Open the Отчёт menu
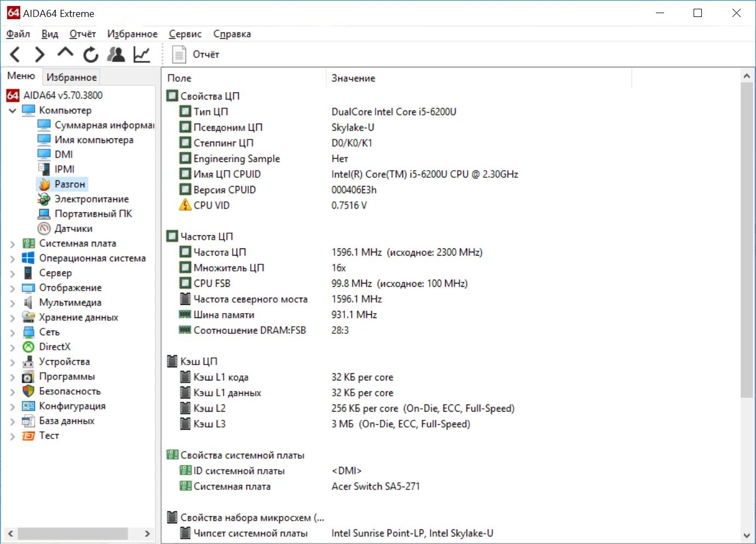The height and width of the screenshot is (544, 756). [x=83, y=34]
